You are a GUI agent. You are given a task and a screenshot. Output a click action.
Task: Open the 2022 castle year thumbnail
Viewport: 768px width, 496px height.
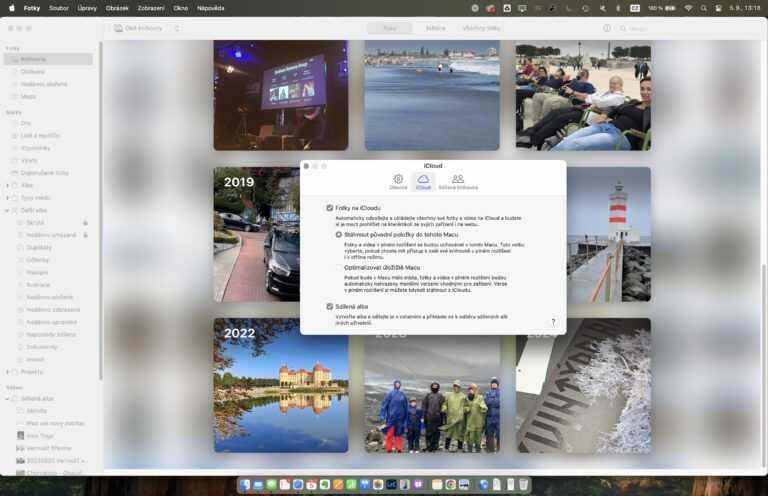[x=281, y=385]
